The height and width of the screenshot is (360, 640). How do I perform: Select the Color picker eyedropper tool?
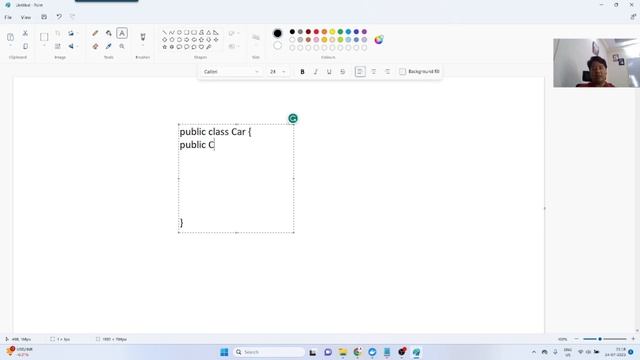pos(109,47)
